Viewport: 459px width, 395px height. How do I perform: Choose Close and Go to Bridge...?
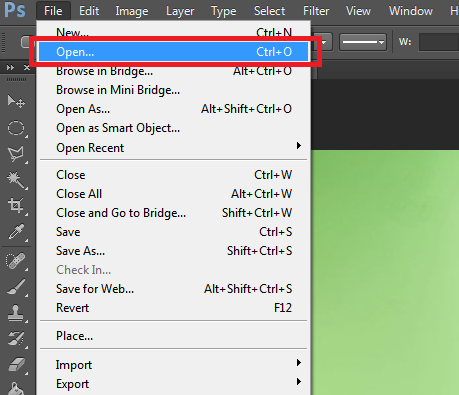pos(173,213)
